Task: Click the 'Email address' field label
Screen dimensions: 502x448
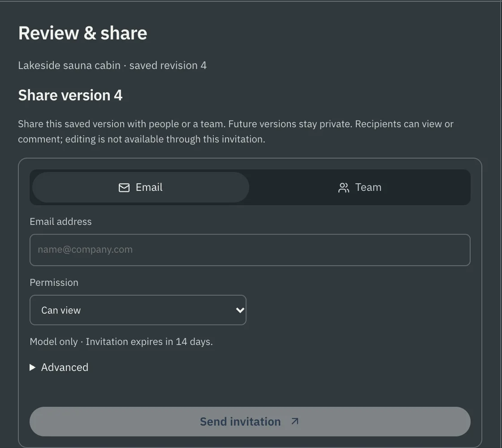Action: tap(61, 222)
